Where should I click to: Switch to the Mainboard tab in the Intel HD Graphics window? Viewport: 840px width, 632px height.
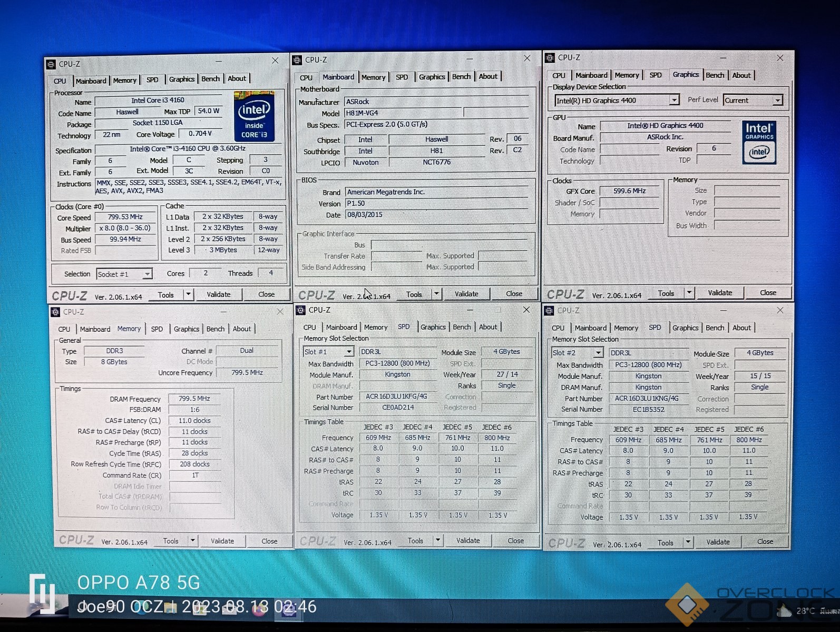(x=591, y=75)
